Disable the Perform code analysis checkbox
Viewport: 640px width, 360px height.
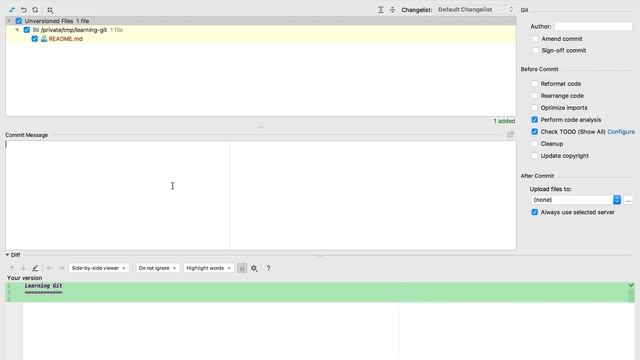[x=535, y=120]
